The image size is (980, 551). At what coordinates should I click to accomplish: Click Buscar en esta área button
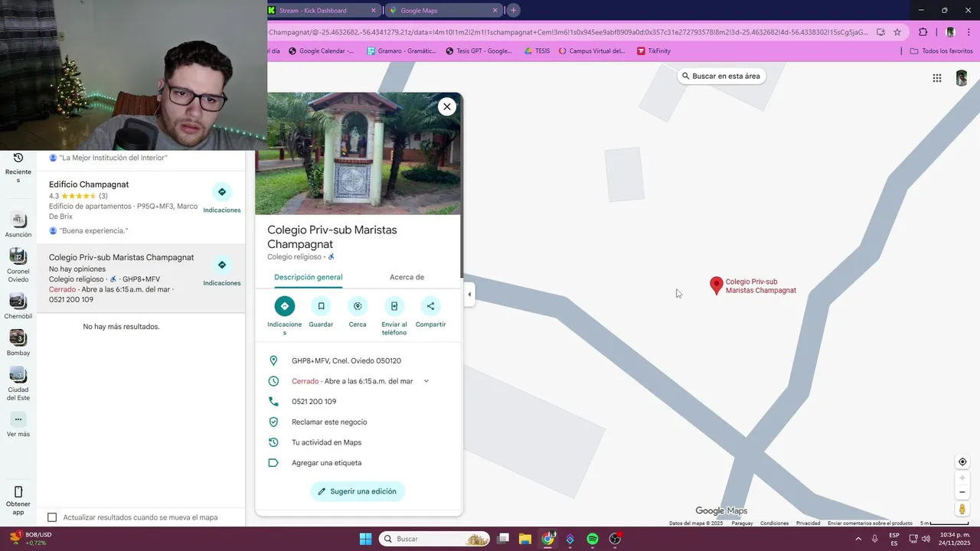pyautogui.click(x=721, y=77)
